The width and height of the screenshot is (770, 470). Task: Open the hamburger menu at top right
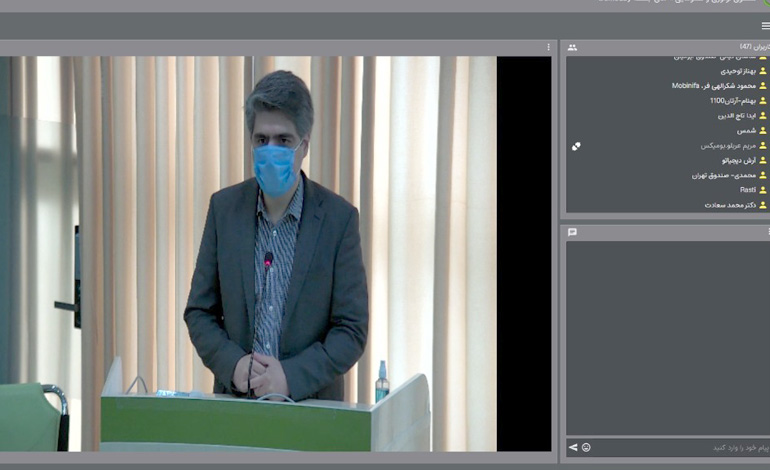[765, 26]
